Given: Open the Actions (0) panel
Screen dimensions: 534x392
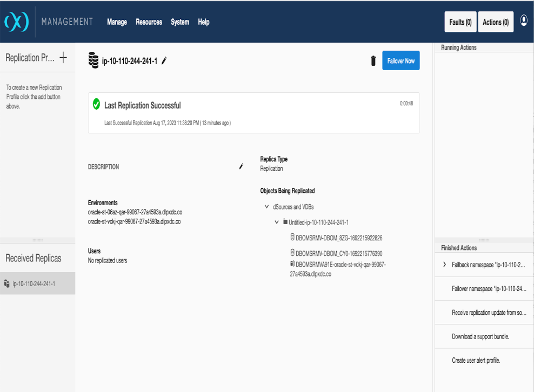Looking at the screenshot, I should pyautogui.click(x=496, y=22).
